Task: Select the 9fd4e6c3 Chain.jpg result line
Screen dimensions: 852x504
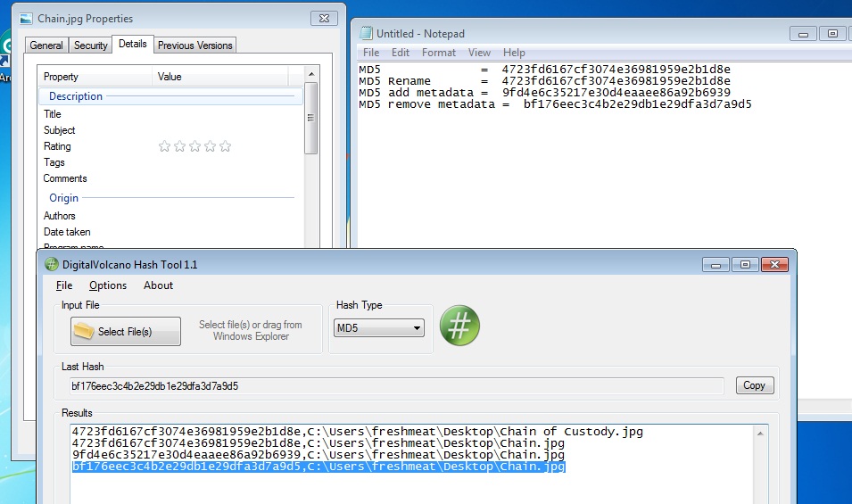Action: coord(318,455)
